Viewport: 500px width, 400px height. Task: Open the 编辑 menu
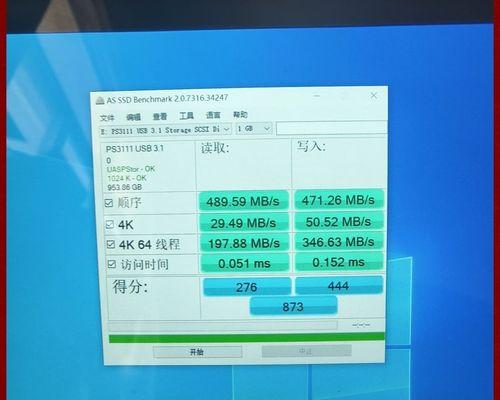pyautogui.click(x=133, y=117)
